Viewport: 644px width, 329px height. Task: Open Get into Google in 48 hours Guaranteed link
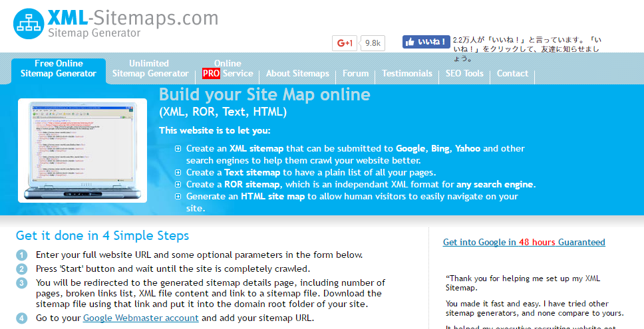tap(524, 242)
